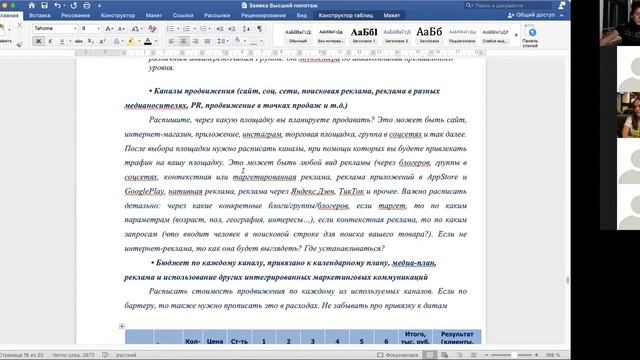Center the paragraph text

tap(184, 41)
